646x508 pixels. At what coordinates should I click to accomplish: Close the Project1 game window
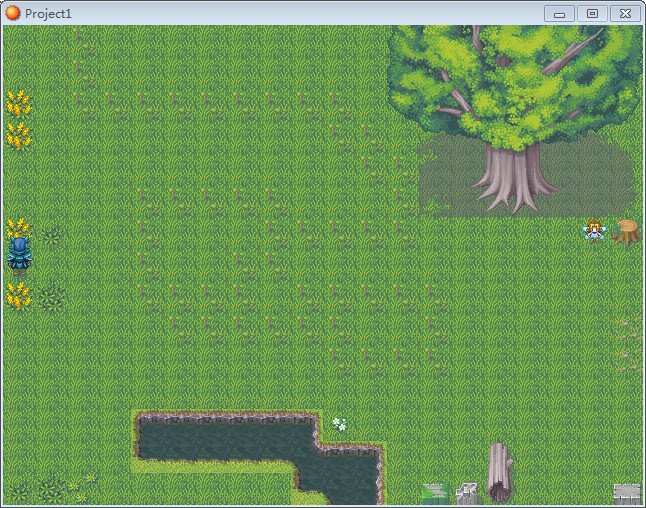coord(625,14)
